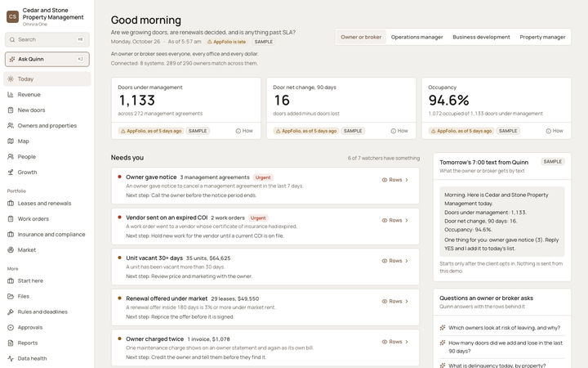
Task: Expand Owner gave notice with its chevron
Action: point(407,180)
